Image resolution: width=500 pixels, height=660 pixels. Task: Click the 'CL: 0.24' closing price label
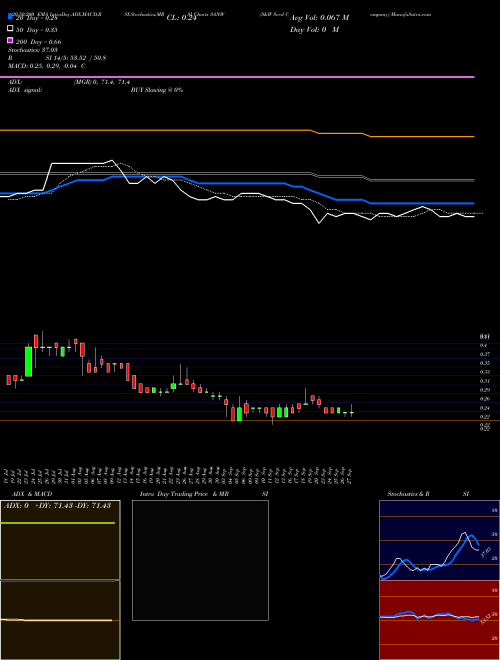pos(181,18)
